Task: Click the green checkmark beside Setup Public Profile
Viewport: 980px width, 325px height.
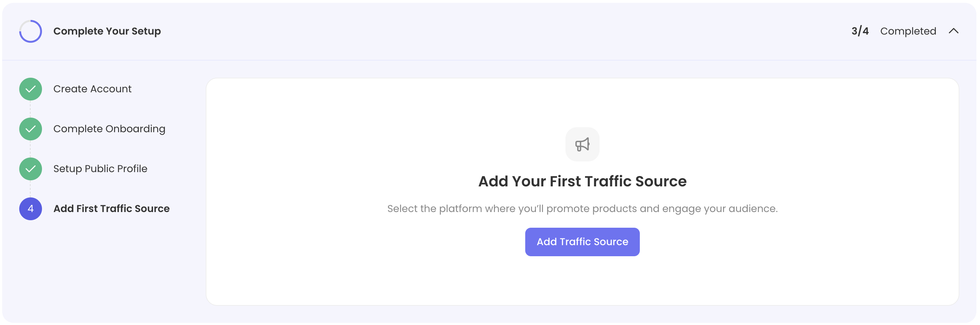Action: tap(31, 169)
